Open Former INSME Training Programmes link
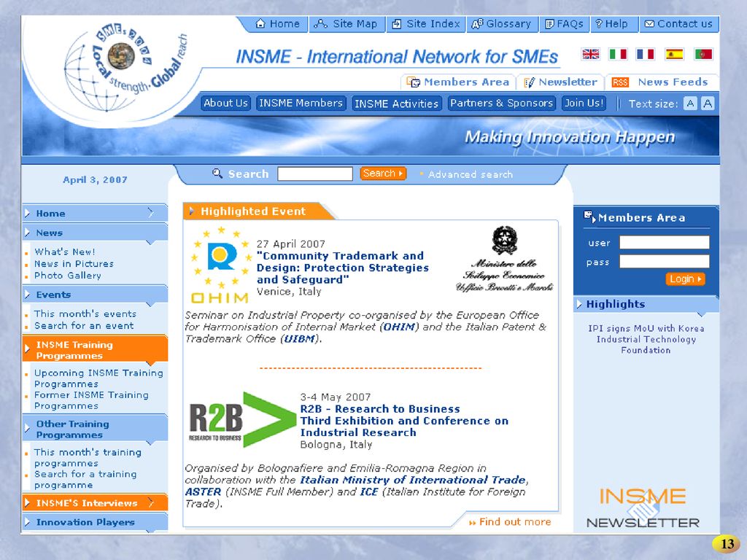This screenshot has height=560, width=747. click(x=91, y=400)
